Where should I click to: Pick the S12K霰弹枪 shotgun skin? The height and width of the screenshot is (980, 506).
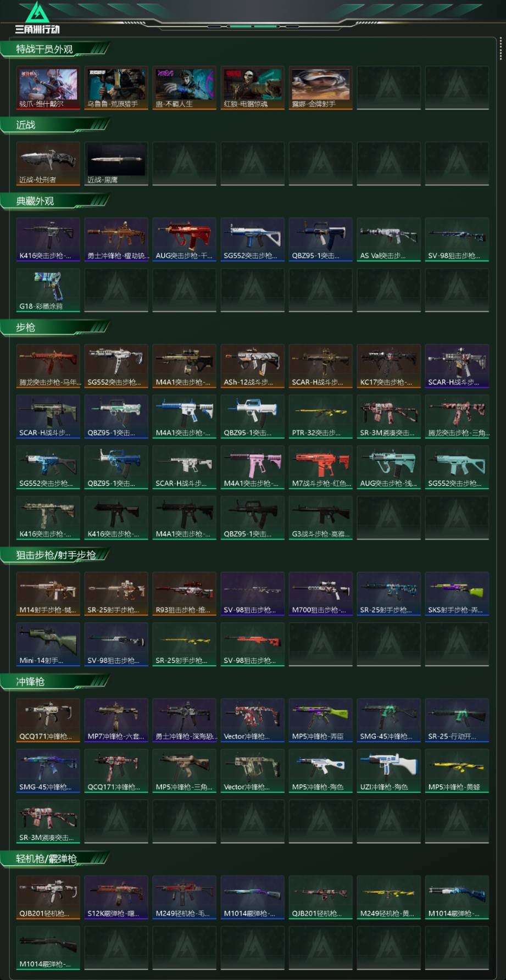(x=116, y=898)
